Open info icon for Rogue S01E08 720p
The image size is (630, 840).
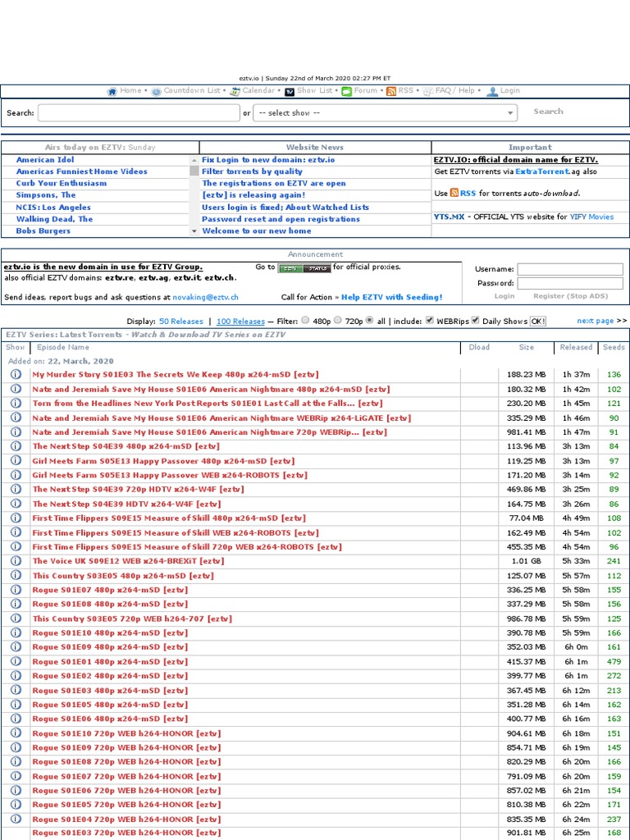[x=16, y=761]
